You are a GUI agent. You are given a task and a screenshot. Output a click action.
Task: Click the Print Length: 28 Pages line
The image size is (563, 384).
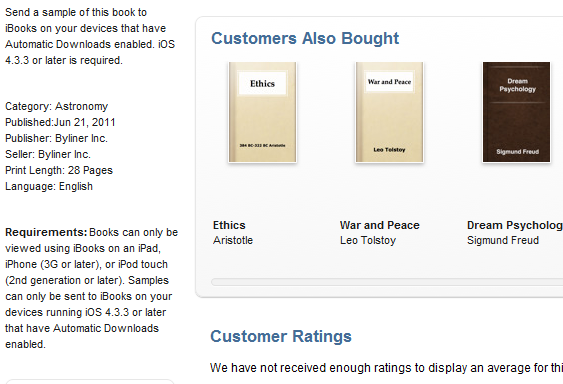(x=59, y=170)
